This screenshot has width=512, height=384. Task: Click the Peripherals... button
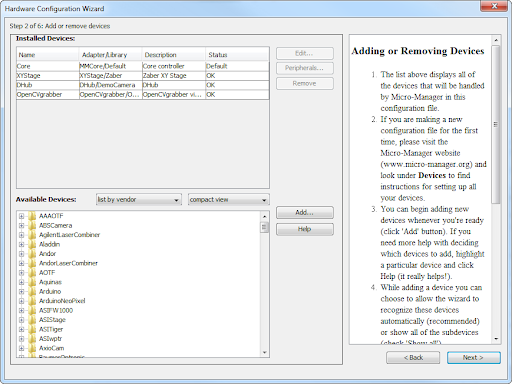[x=304, y=68]
